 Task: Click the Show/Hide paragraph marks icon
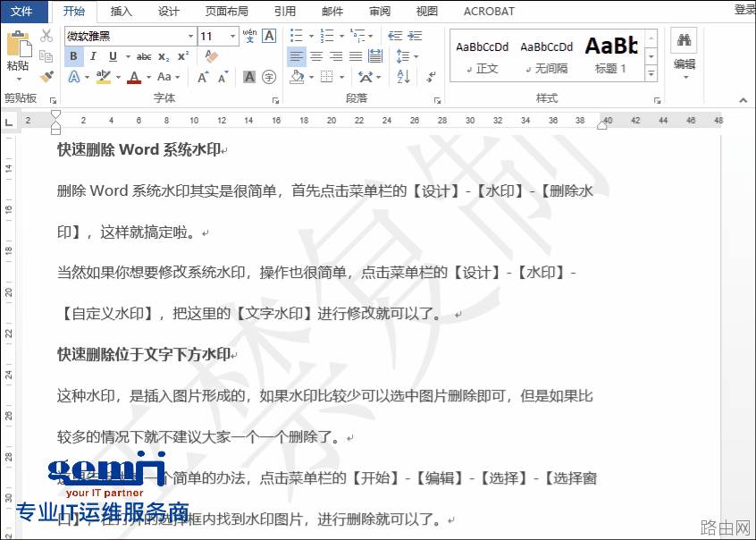(432, 77)
